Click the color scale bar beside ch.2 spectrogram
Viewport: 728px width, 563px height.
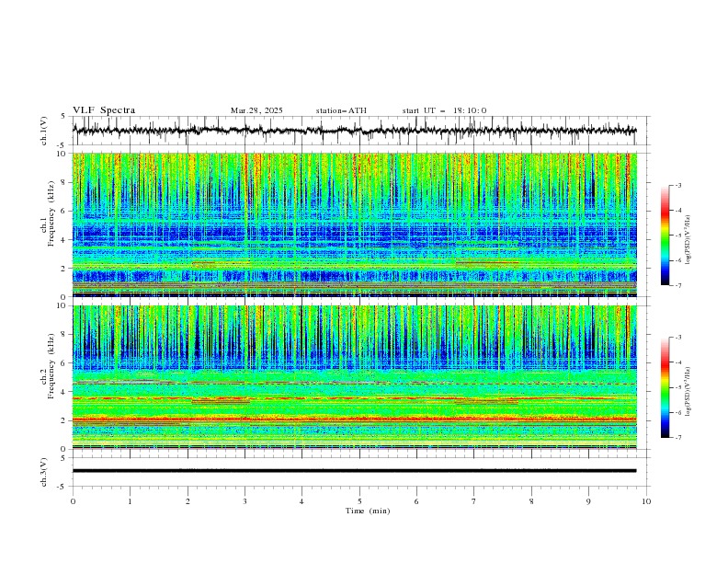[x=665, y=387]
